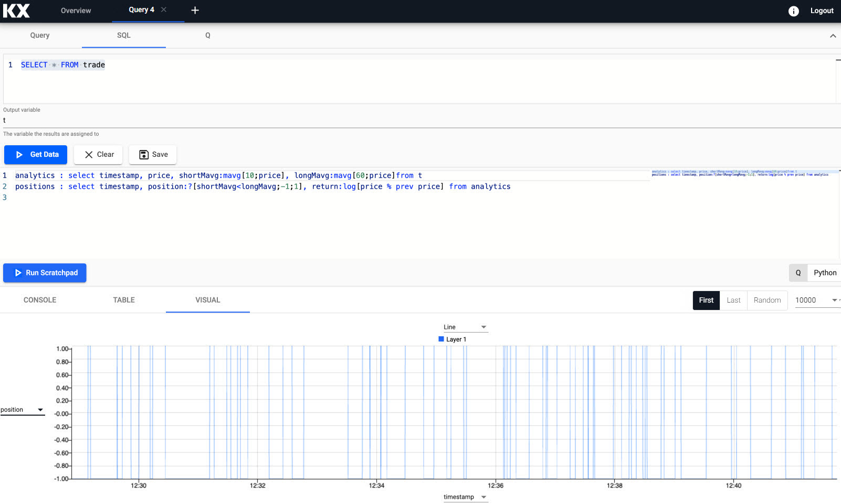The height and width of the screenshot is (504, 841).
Task: Save the query using Save button
Action: tap(153, 155)
